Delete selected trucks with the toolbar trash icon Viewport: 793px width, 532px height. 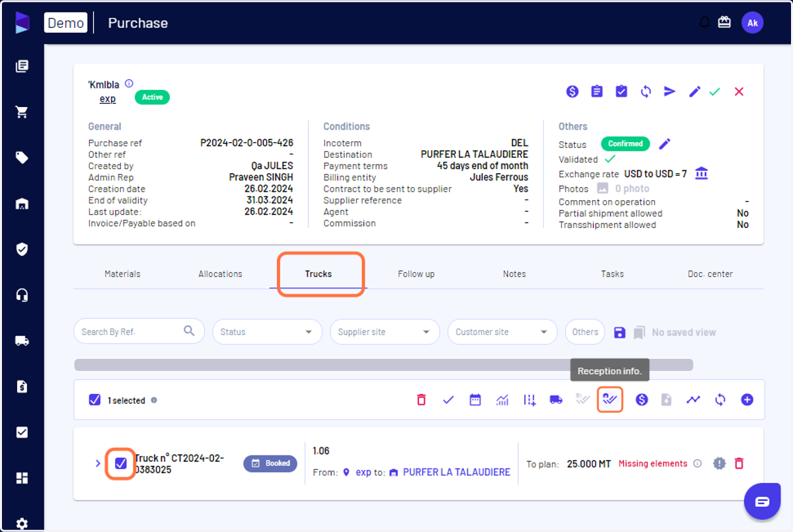tap(421, 399)
